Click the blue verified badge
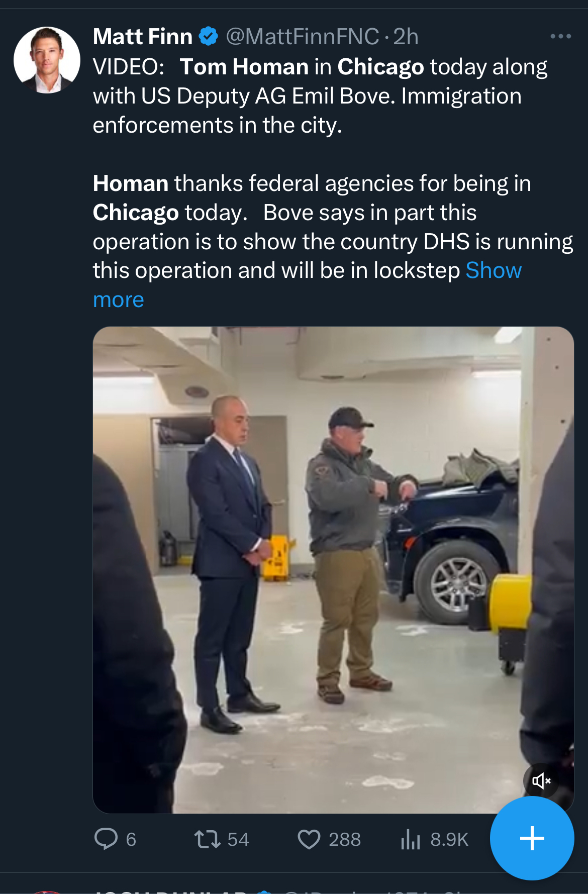The width and height of the screenshot is (588, 894). coord(209,37)
